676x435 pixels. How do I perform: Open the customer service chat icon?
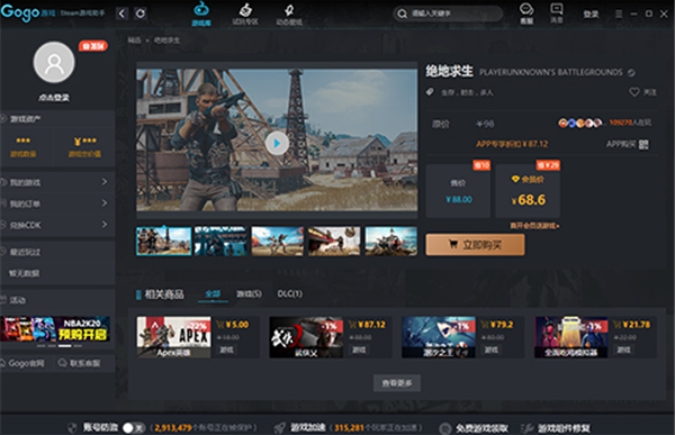coord(526,9)
